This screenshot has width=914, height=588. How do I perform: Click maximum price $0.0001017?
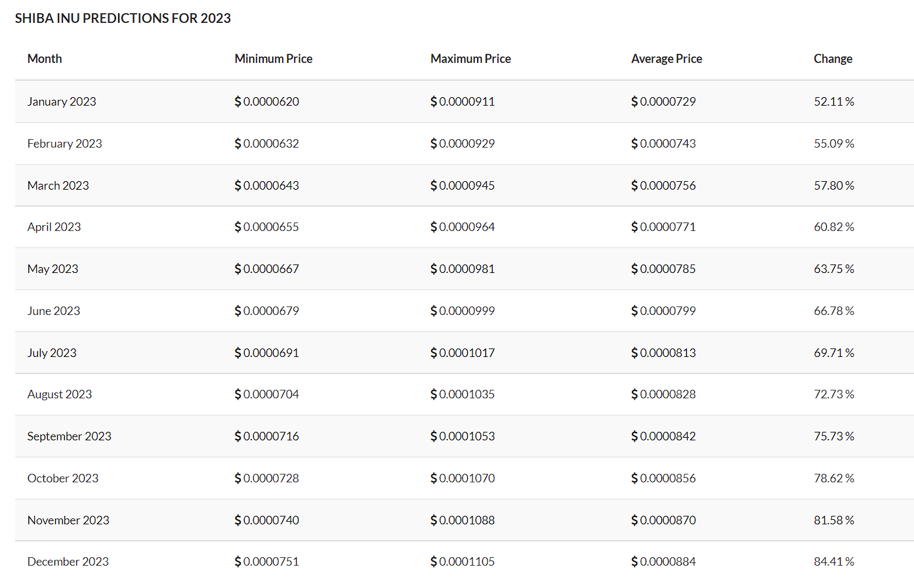[463, 352]
